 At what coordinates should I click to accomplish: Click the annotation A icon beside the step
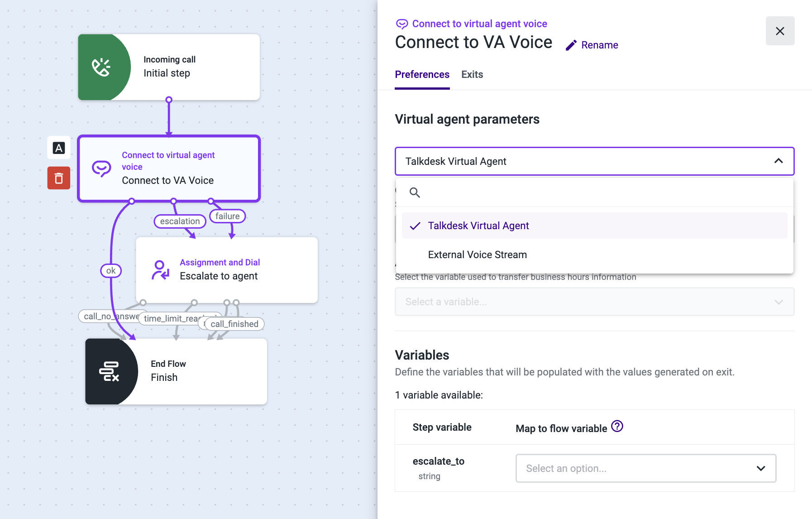coord(59,148)
